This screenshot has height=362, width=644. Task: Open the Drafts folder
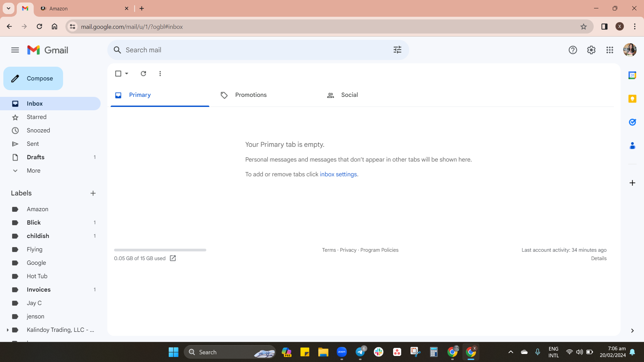(50, 157)
